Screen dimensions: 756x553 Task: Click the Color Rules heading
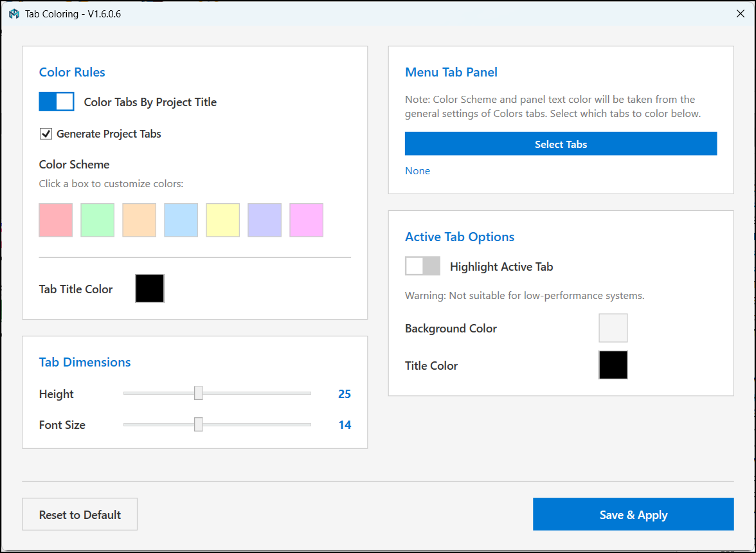(72, 72)
